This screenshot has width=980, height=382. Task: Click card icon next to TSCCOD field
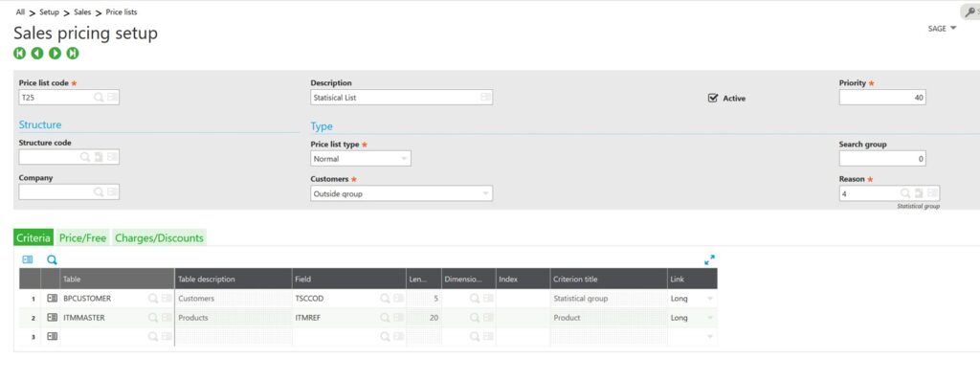399,299
